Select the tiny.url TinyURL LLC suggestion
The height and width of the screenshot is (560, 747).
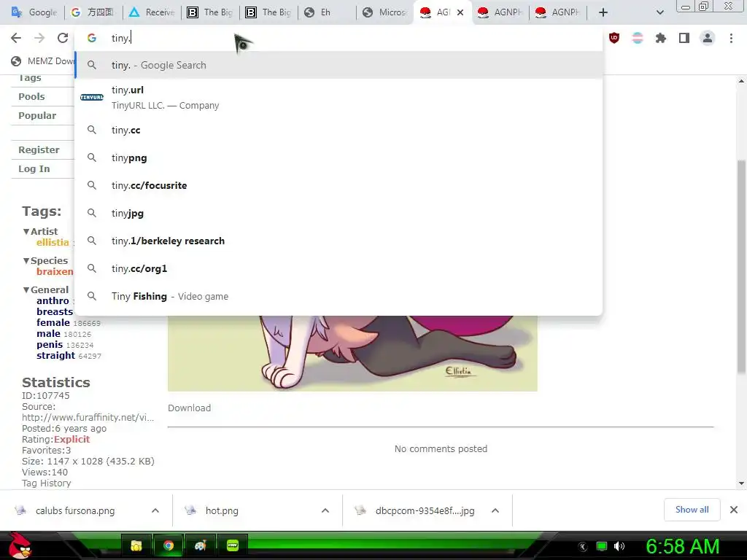tap(338, 98)
